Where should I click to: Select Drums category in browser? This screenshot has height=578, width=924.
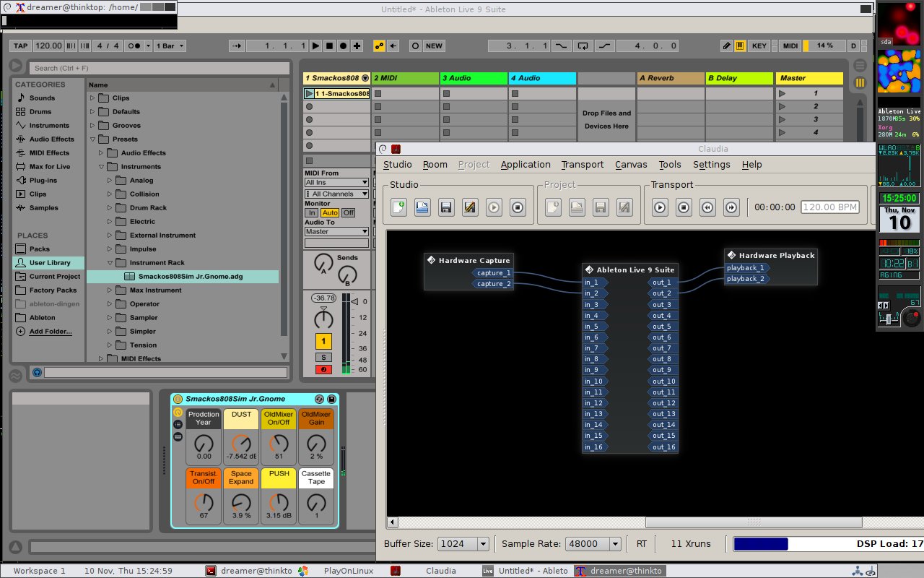[40, 111]
